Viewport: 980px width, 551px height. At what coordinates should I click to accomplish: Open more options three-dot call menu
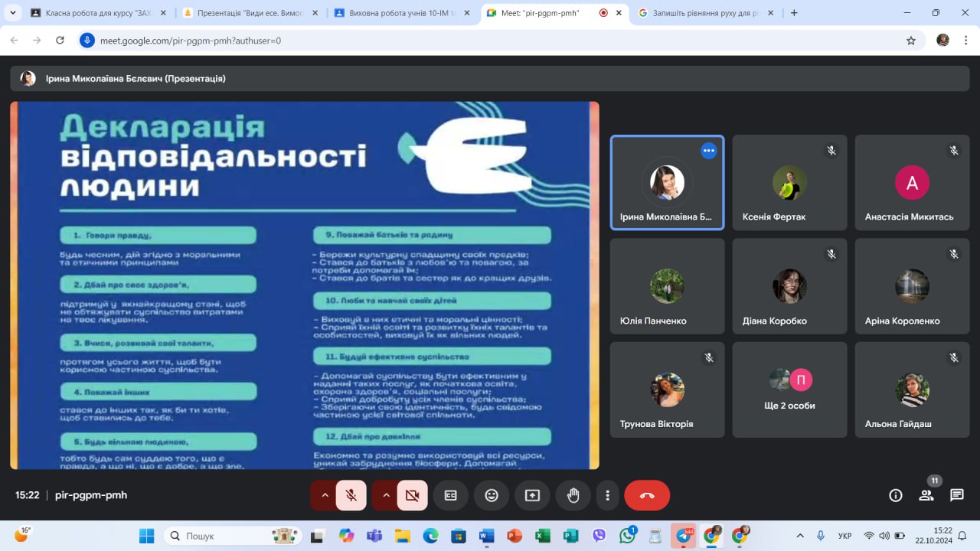coord(607,495)
